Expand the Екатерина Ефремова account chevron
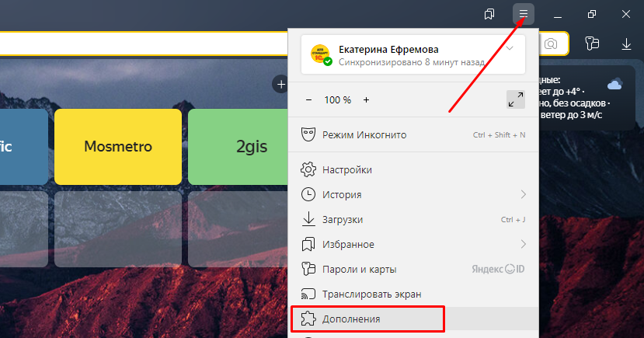The width and height of the screenshot is (644, 338). pos(510,48)
